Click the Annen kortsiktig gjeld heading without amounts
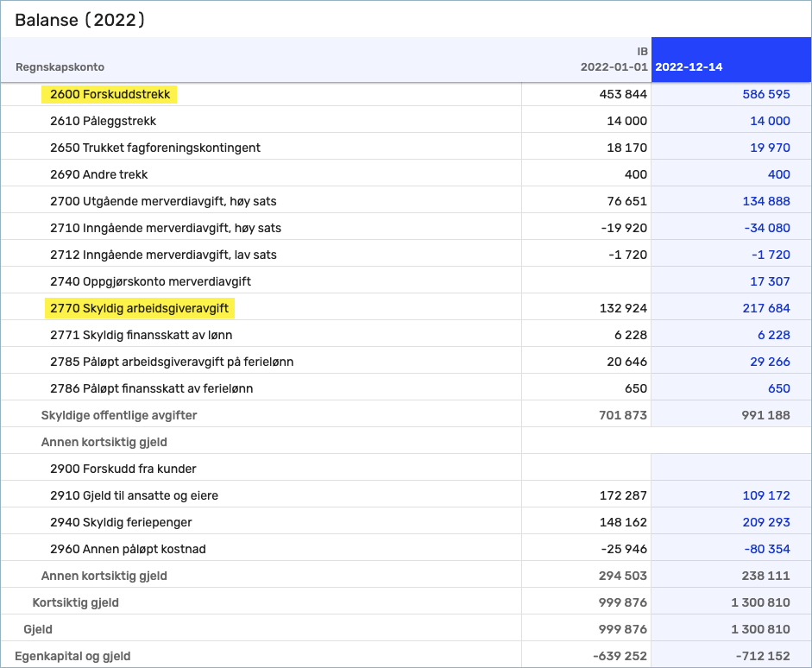This screenshot has width=812, height=668. pyautogui.click(x=104, y=442)
